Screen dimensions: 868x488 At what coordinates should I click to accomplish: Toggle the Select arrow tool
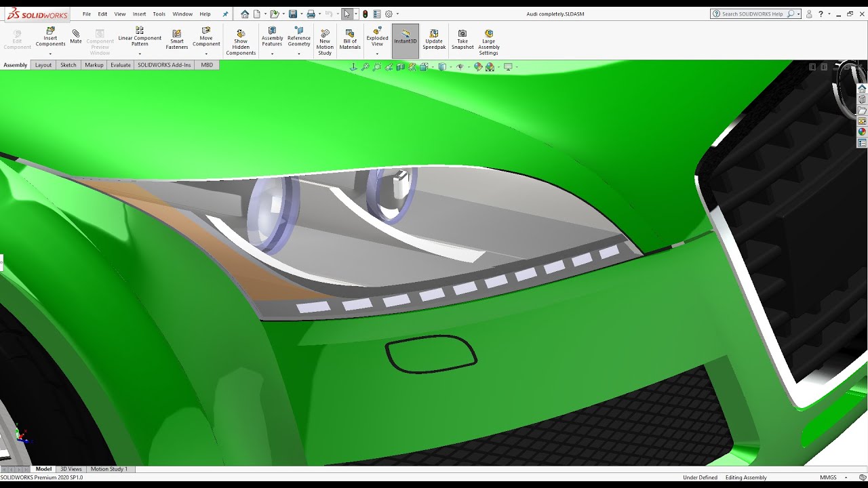point(347,14)
